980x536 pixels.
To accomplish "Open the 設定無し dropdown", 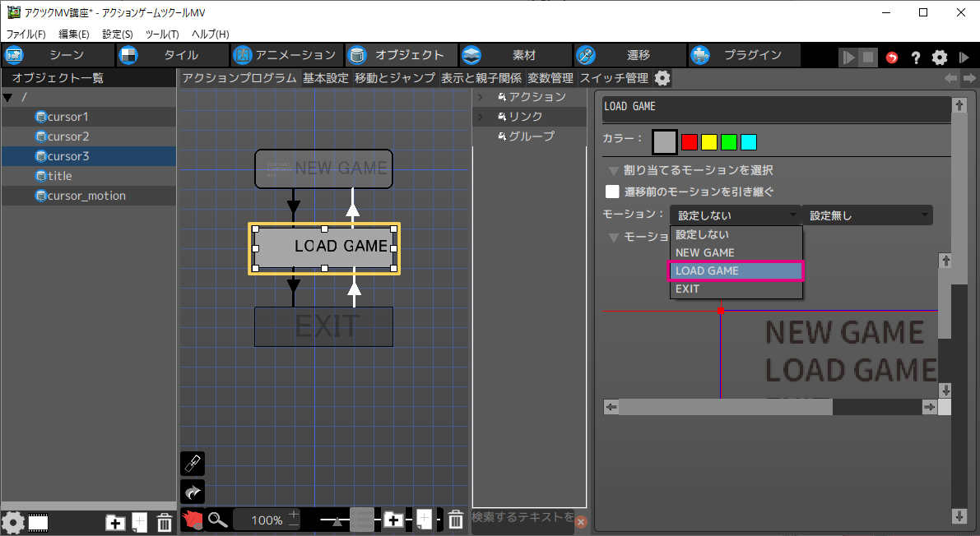I will pos(867,215).
